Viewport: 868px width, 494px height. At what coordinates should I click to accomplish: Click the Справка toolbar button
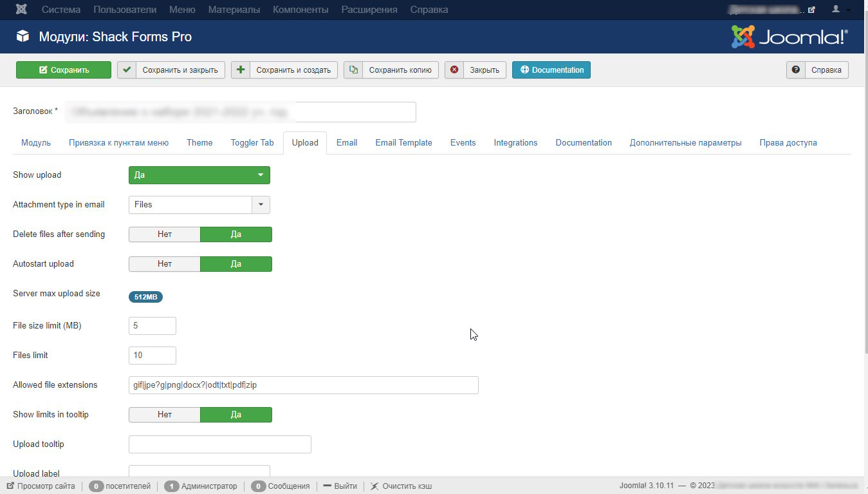(x=817, y=70)
